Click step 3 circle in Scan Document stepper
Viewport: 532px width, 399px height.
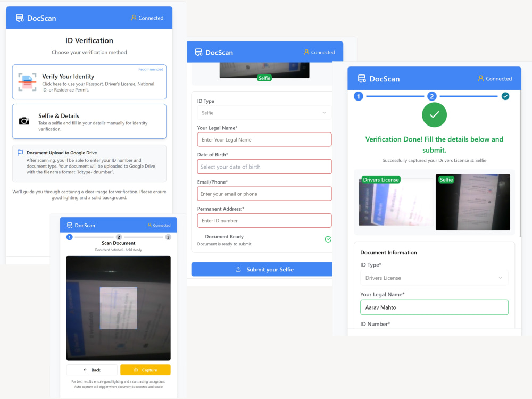pyautogui.click(x=168, y=237)
